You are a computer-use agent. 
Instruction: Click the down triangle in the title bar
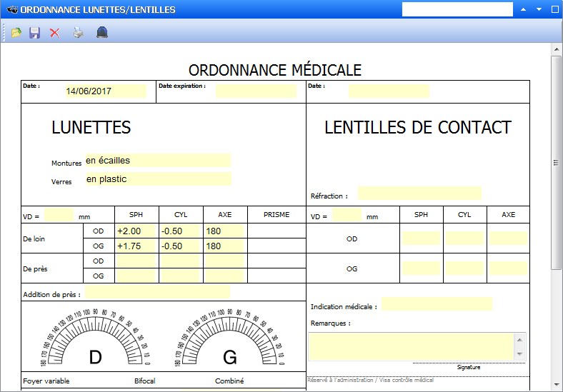click(x=539, y=10)
